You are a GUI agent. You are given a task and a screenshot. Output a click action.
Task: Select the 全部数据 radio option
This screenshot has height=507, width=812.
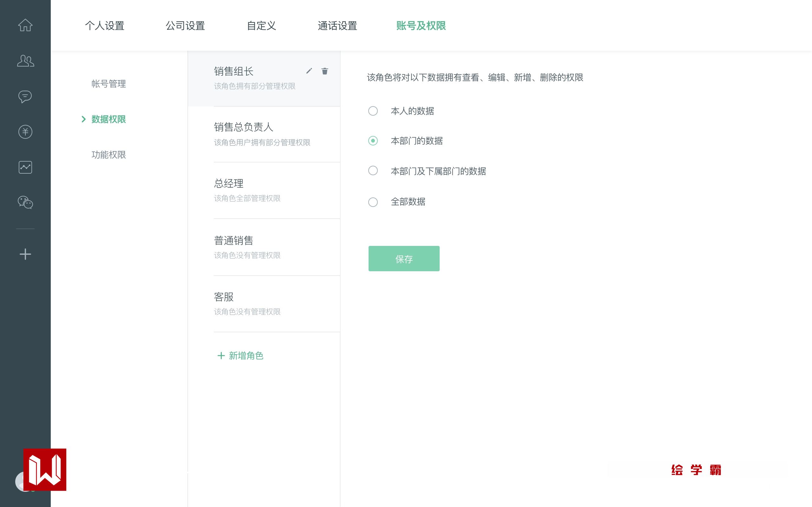tap(373, 202)
